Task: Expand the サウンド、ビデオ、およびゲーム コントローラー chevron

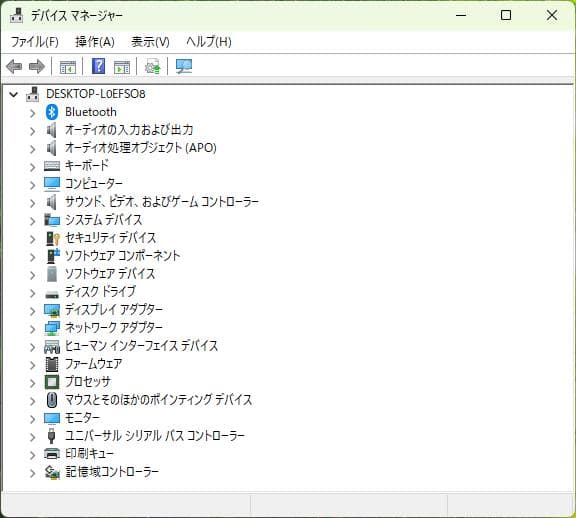Action: (x=33, y=203)
